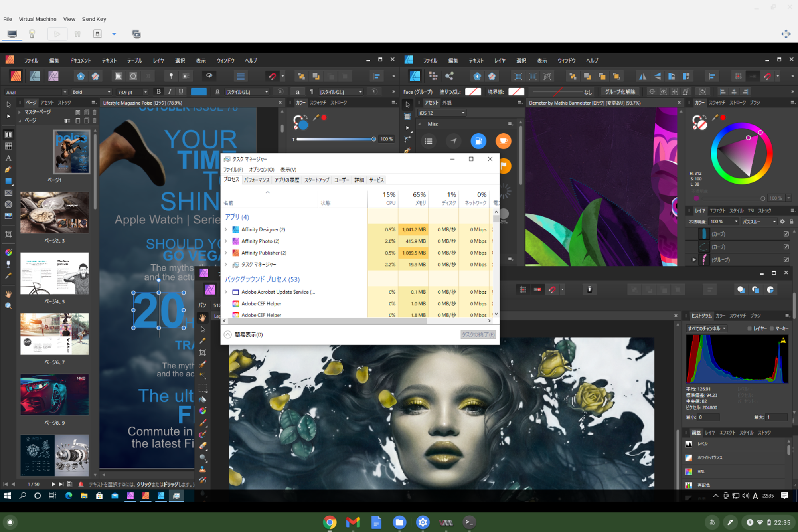Screen dimensions: 798x532
Task: Toggle visibility of second (カーブ) layer
Action: click(786, 247)
